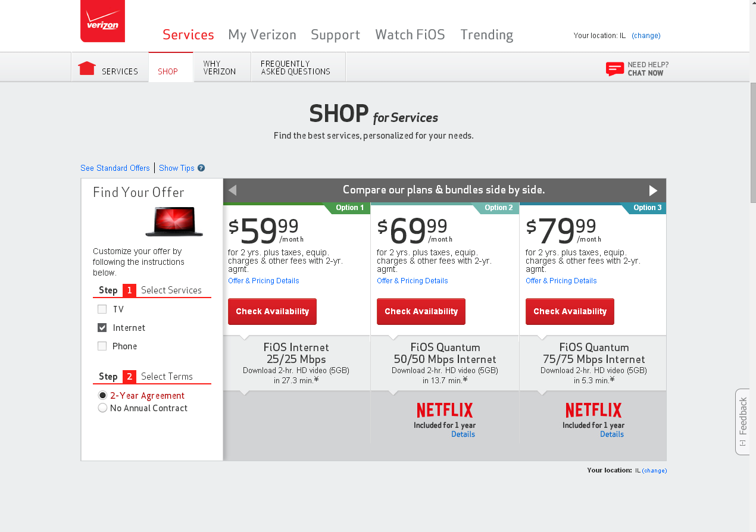Open Netflix Details link under Option 3
Image resolution: width=756 pixels, height=532 pixels.
pos(612,434)
